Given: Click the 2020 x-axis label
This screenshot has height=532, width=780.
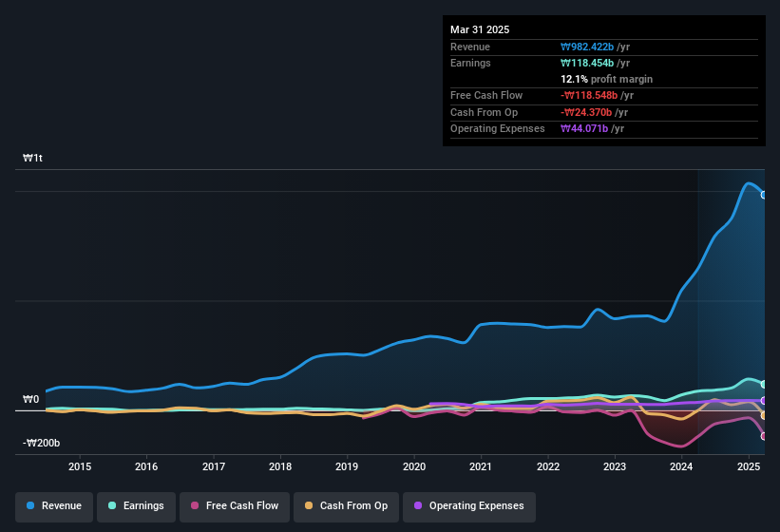Looking at the screenshot, I should point(414,466).
